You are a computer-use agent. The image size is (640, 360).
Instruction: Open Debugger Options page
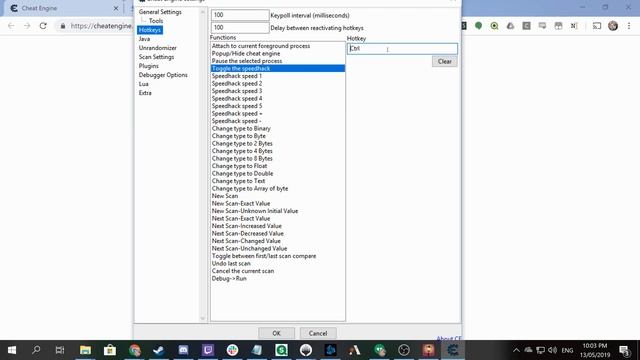(x=163, y=75)
